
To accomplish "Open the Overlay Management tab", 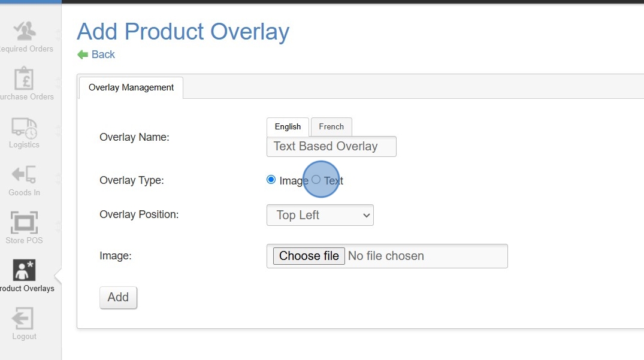I will [x=131, y=87].
